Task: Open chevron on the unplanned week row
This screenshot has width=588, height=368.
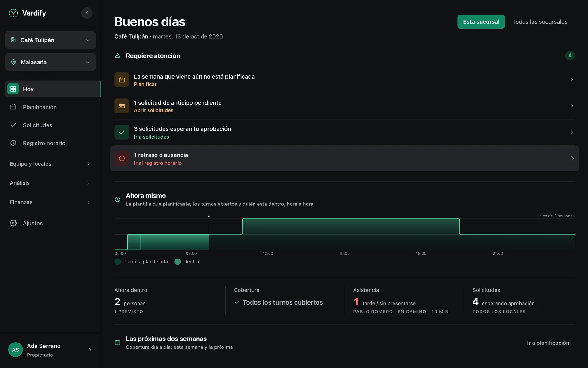Action: [x=571, y=80]
